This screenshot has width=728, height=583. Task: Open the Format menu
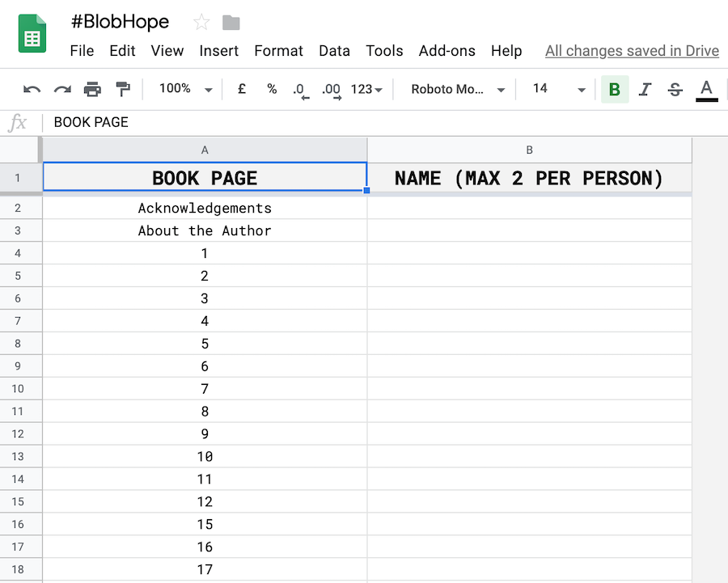278,50
